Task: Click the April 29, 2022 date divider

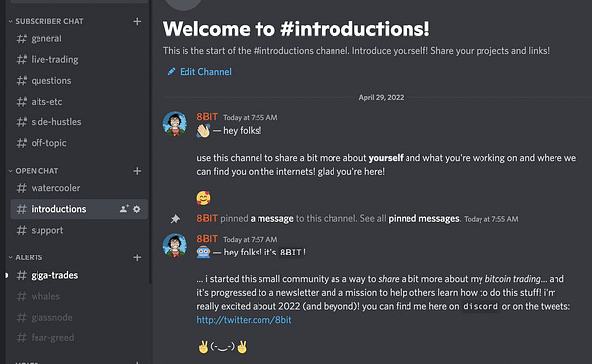Action: pos(381,97)
